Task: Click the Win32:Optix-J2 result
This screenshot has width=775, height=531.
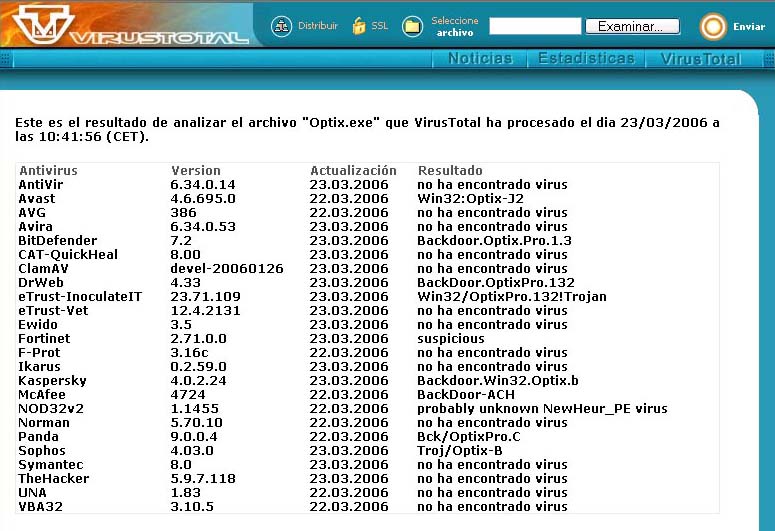Action: click(x=470, y=199)
